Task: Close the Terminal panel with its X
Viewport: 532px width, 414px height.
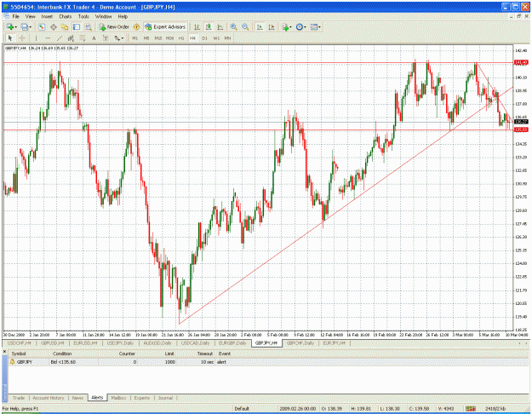Action: [5, 351]
